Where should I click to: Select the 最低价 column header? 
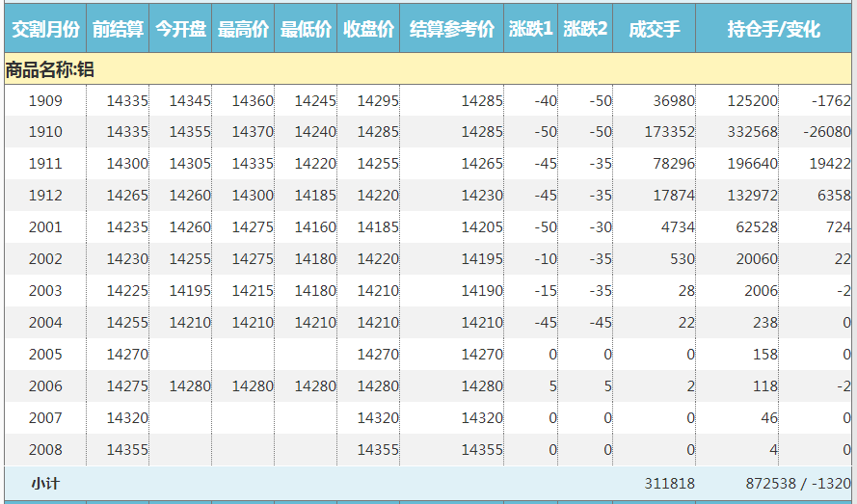tap(306, 30)
